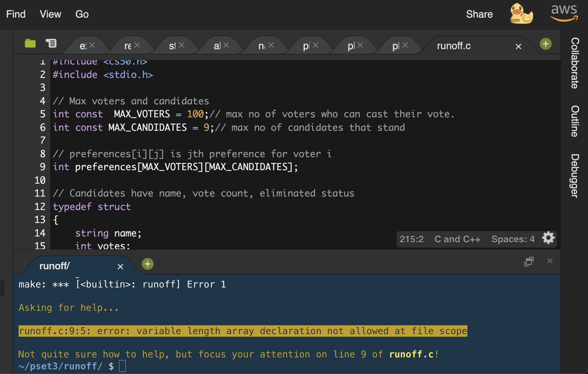Click the terminal prompt input cursor
588x374 pixels.
(x=122, y=366)
